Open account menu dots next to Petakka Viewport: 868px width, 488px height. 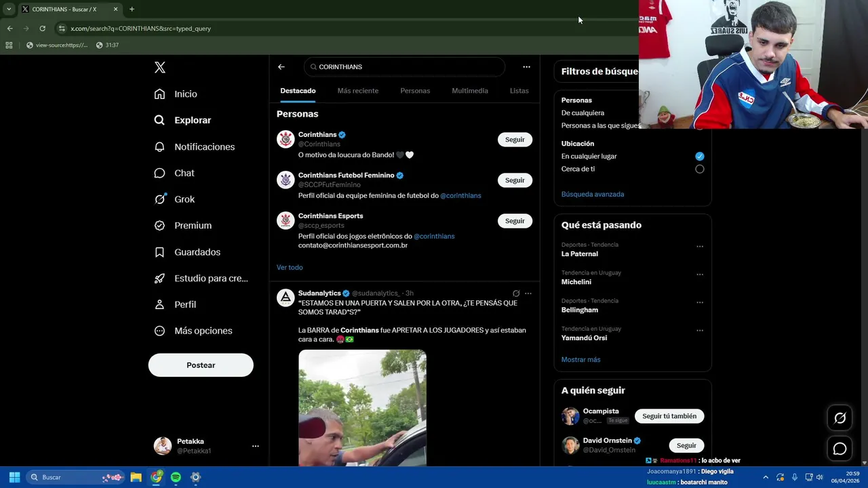(256, 446)
